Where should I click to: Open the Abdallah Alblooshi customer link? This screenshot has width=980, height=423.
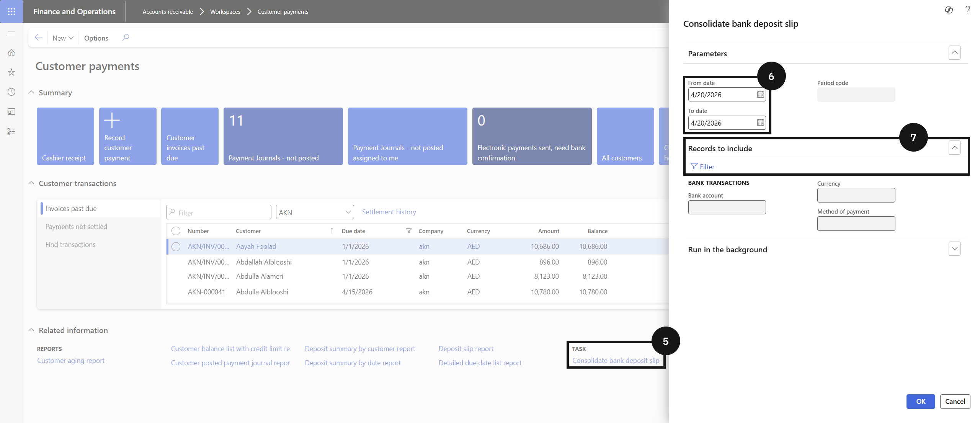(x=264, y=262)
